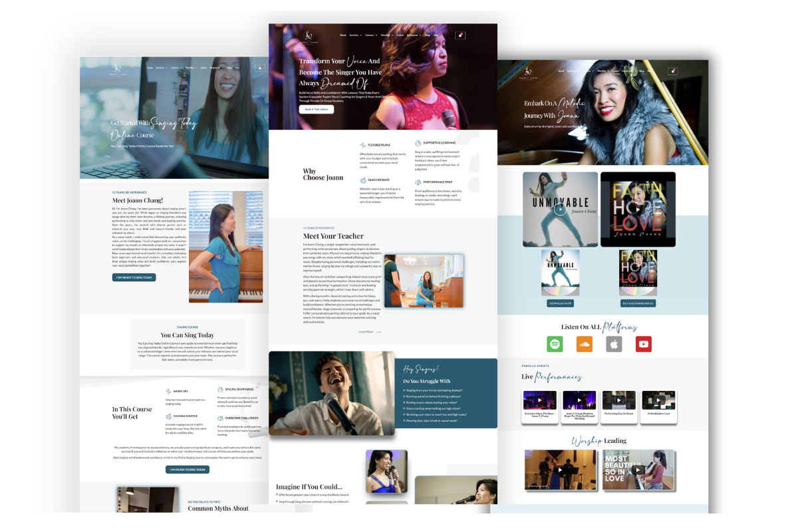Viewport: 798px width, 532px height.
Task: Open the Performing Live On Street video thumbnail
Action: pyautogui.click(x=619, y=402)
